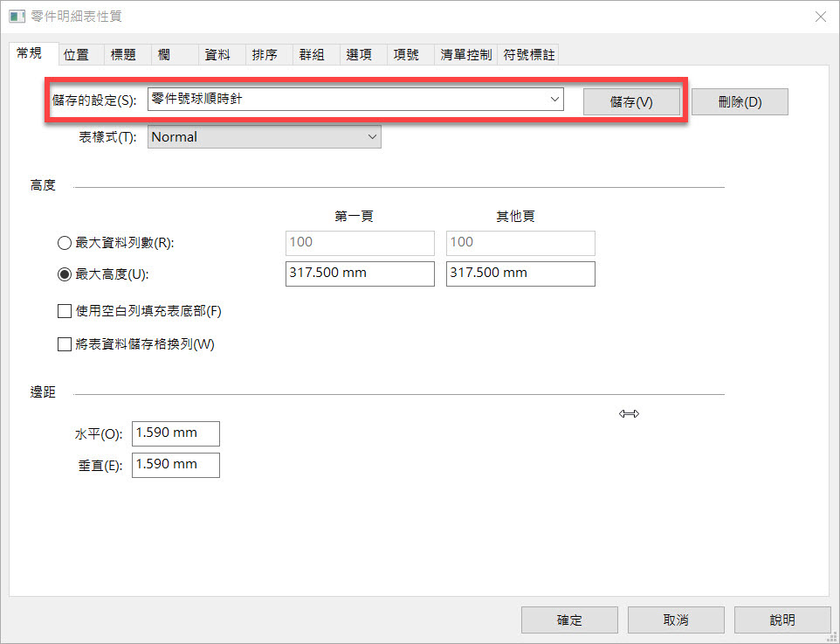Screen dimensions: 840x644
Task: Click the 水平 margin input field
Action: [x=176, y=433]
